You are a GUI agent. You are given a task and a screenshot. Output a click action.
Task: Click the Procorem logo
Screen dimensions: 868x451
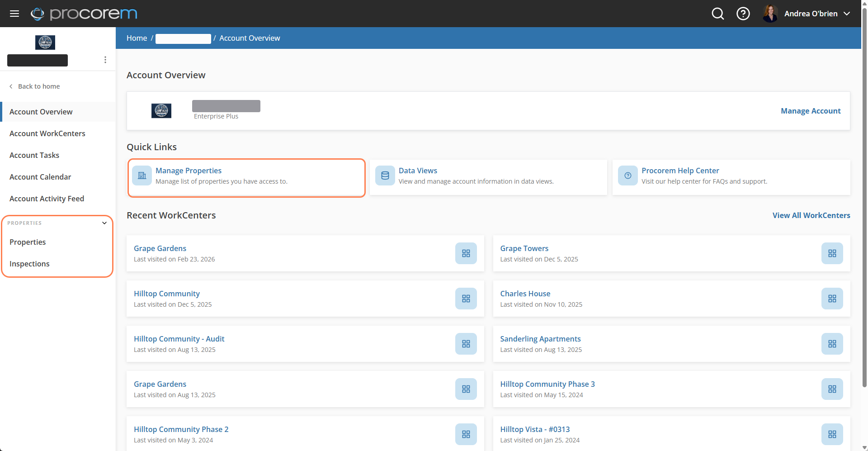[84, 14]
